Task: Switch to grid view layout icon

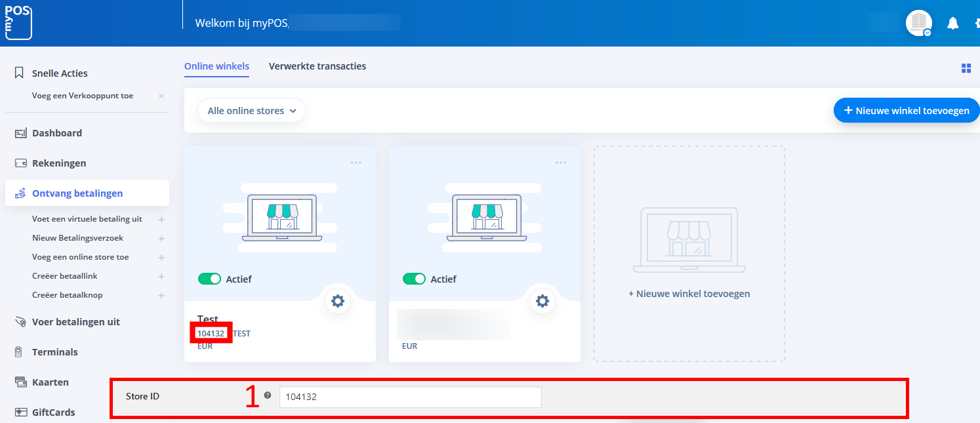Action: pyautogui.click(x=966, y=68)
